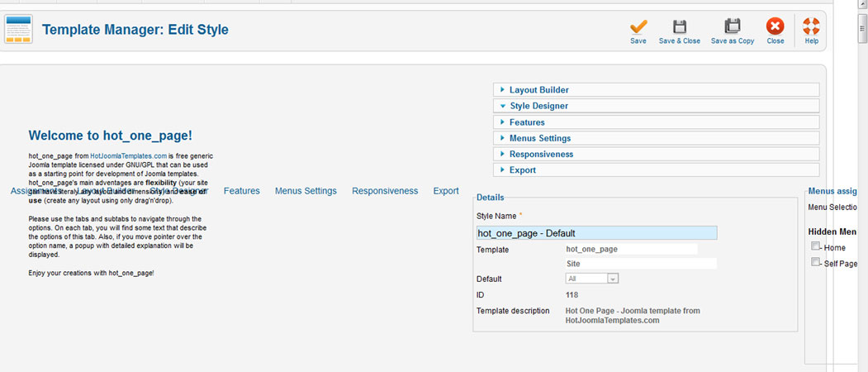The width and height of the screenshot is (868, 372).
Task: Open the HotJoomlaTemplates.com link
Action: (x=129, y=156)
